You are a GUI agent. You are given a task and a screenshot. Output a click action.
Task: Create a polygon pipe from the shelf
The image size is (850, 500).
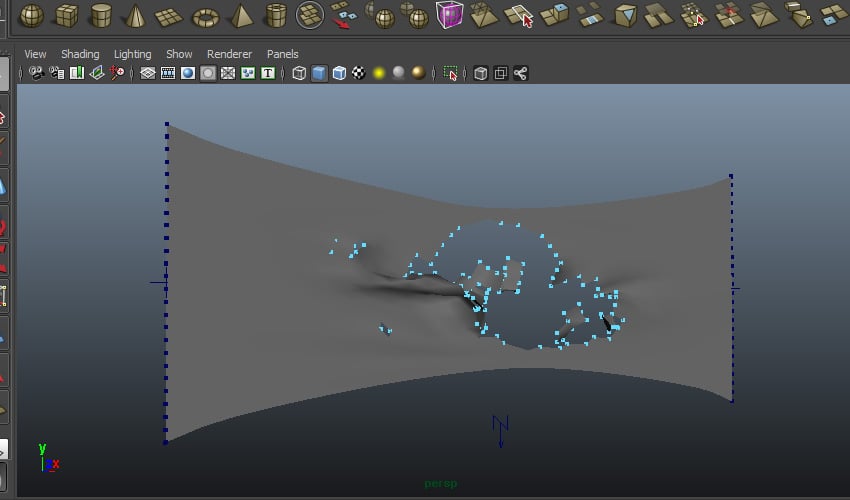(276, 15)
